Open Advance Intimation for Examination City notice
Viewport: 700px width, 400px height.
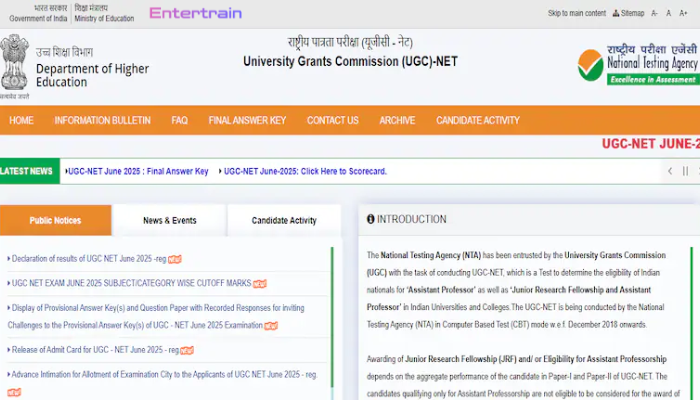point(164,374)
